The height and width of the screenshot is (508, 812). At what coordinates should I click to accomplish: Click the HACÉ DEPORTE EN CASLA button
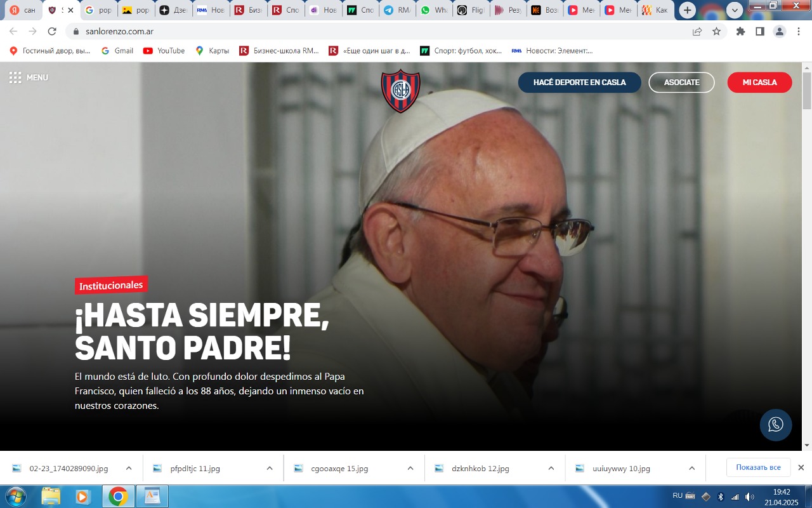pos(579,83)
